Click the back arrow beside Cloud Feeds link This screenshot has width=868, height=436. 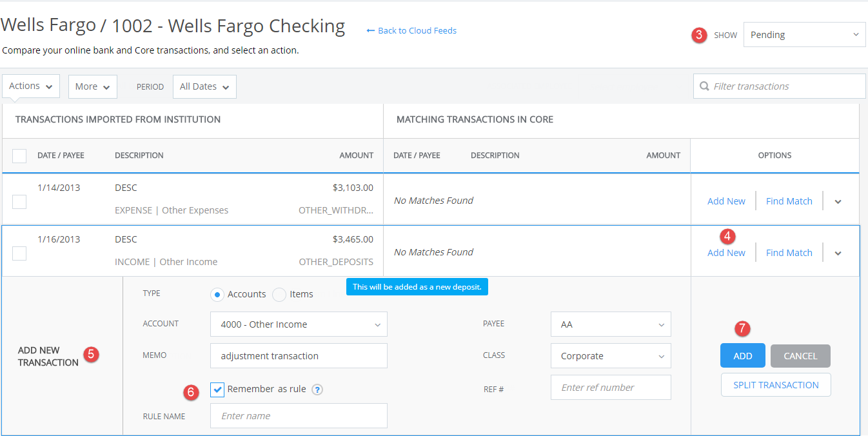point(371,30)
